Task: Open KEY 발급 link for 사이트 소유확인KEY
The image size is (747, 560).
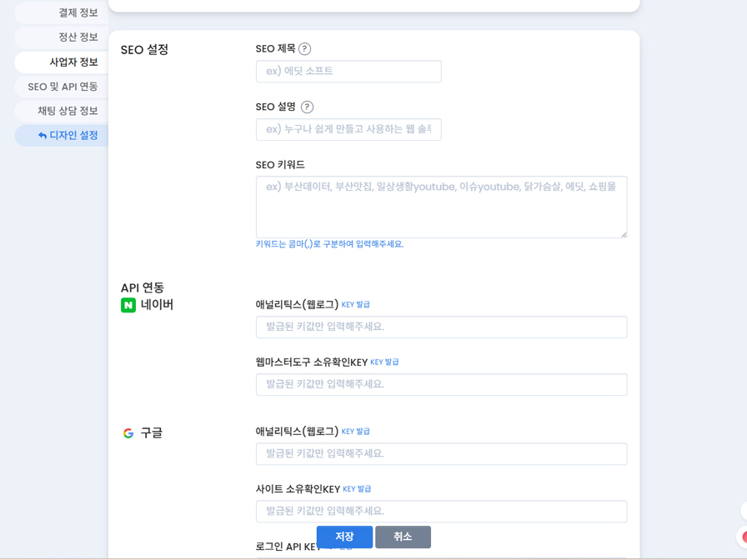Action: coord(357,489)
